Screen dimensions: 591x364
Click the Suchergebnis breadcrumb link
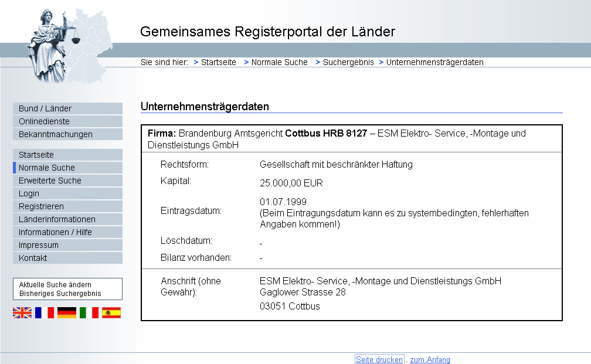pos(348,62)
